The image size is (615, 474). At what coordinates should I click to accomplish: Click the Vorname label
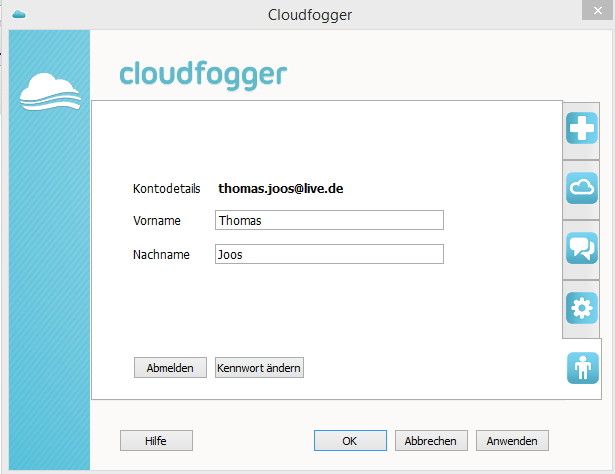(x=157, y=220)
